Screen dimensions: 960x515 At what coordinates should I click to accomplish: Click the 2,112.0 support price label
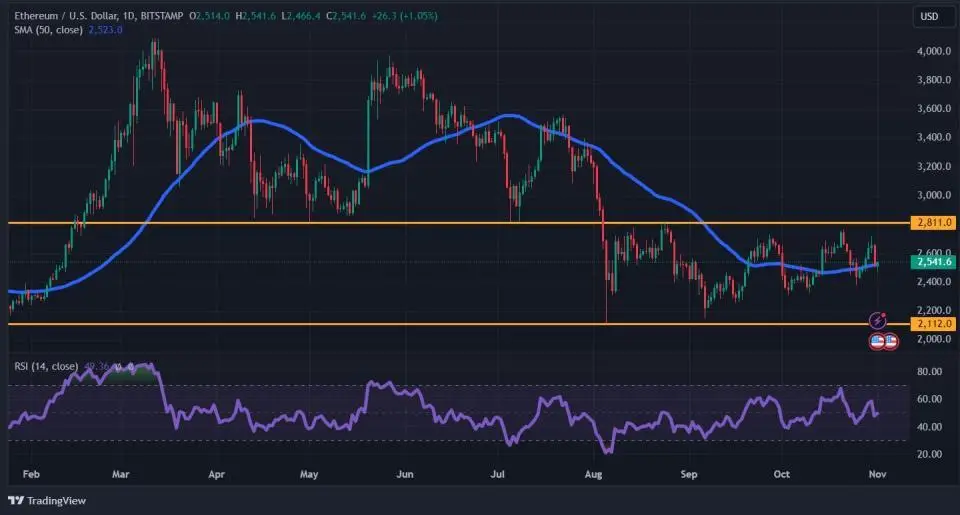click(x=932, y=324)
